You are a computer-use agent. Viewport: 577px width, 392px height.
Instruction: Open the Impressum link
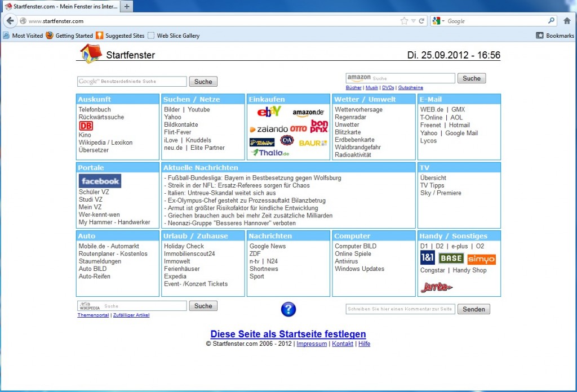coord(312,344)
